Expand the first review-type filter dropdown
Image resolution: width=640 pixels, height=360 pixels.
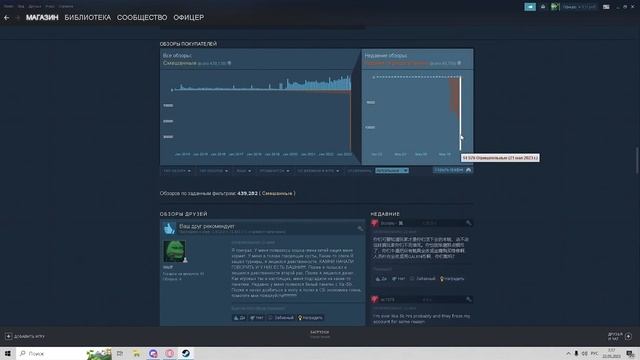click(x=177, y=171)
